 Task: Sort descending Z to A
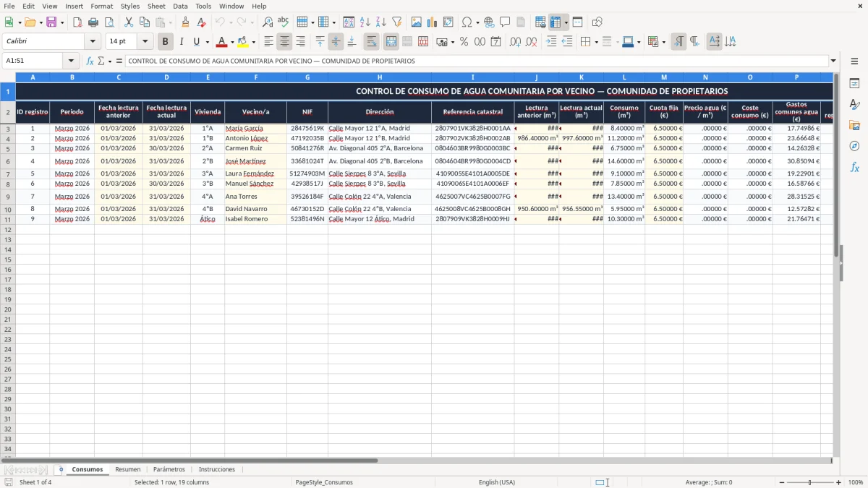point(381,22)
